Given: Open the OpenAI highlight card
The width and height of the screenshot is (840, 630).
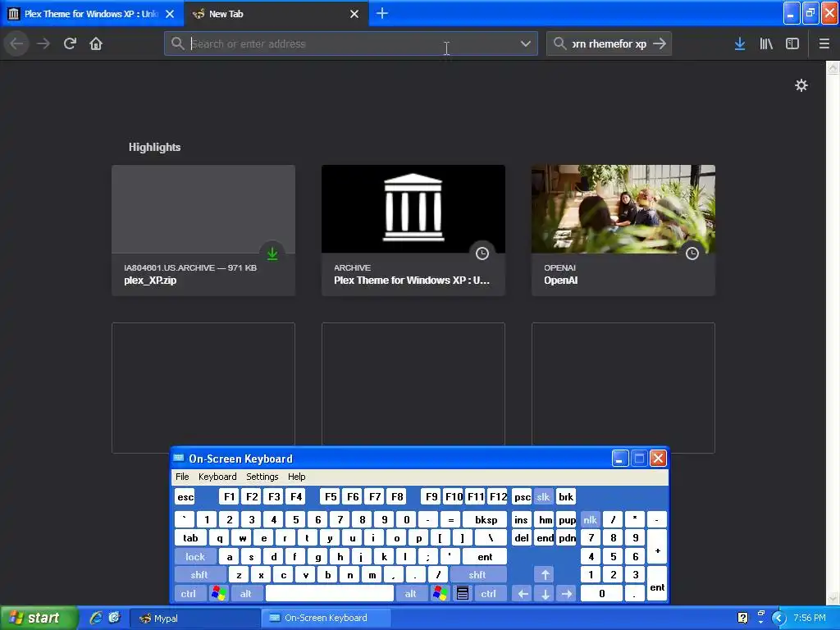Looking at the screenshot, I should coord(623,230).
